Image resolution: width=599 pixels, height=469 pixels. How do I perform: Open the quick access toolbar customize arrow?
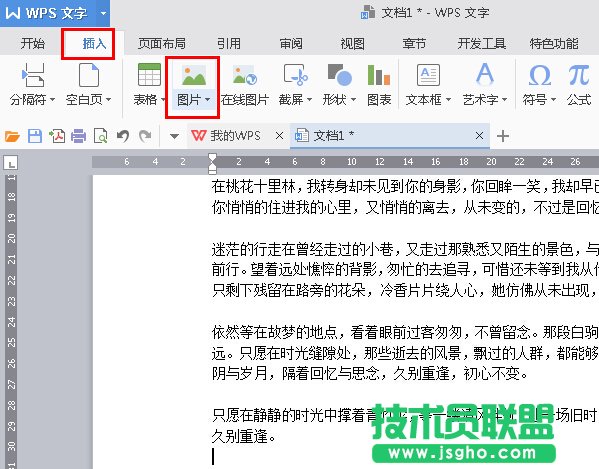(174, 136)
